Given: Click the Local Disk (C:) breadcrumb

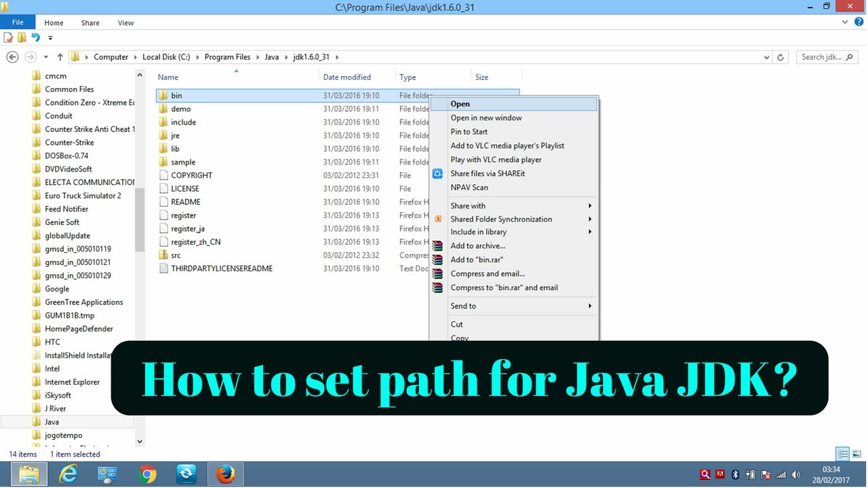Looking at the screenshot, I should (x=166, y=57).
